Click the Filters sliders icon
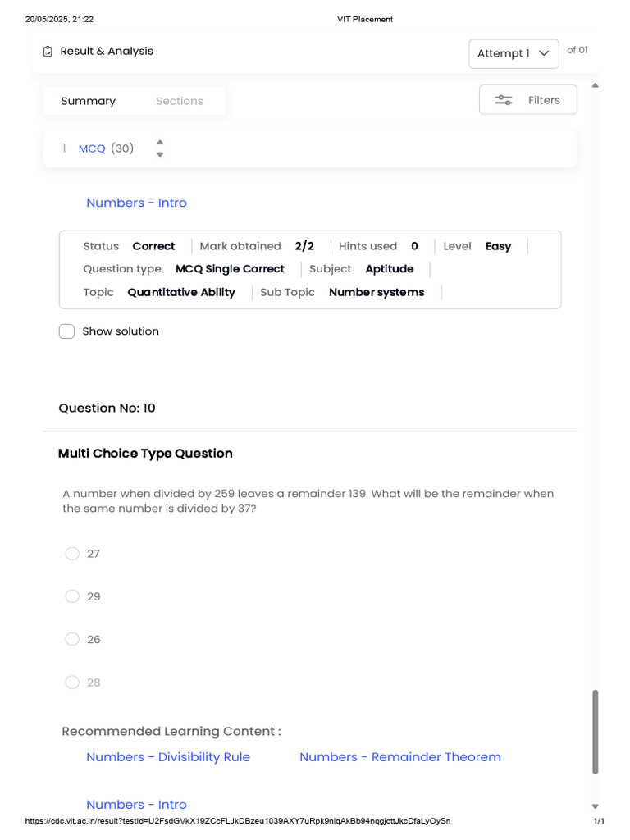Image resolution: width=630 pixels, height=840 pixels. 503,100
